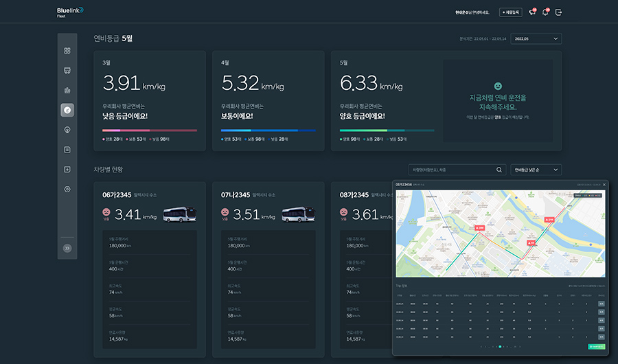Open the settings gear icon in sidebar

pos(67,189)
